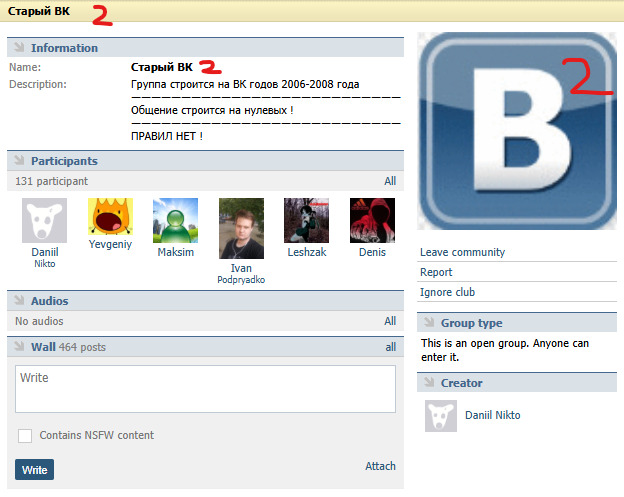Leave community via the sidebar link

coord(462,252)
